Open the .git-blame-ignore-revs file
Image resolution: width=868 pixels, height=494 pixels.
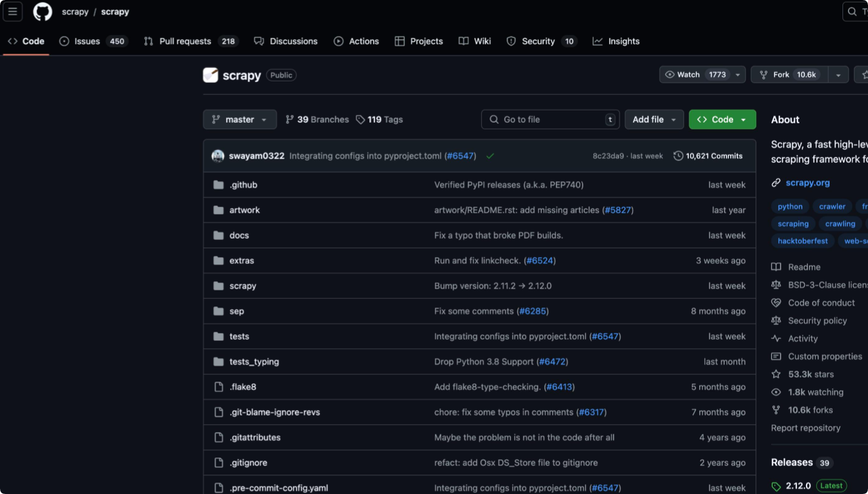pos(275,413)
